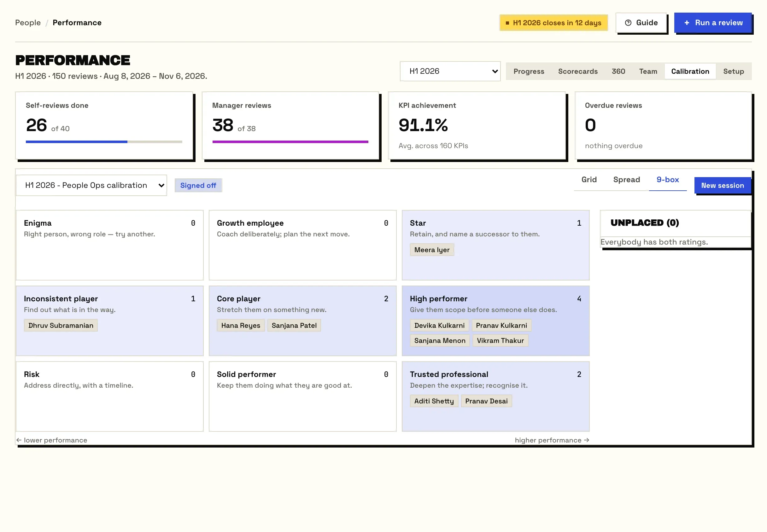The width and height of the screenshot is (767, 532).
Task: Click the Growth employee box heading
Action: 250,223
